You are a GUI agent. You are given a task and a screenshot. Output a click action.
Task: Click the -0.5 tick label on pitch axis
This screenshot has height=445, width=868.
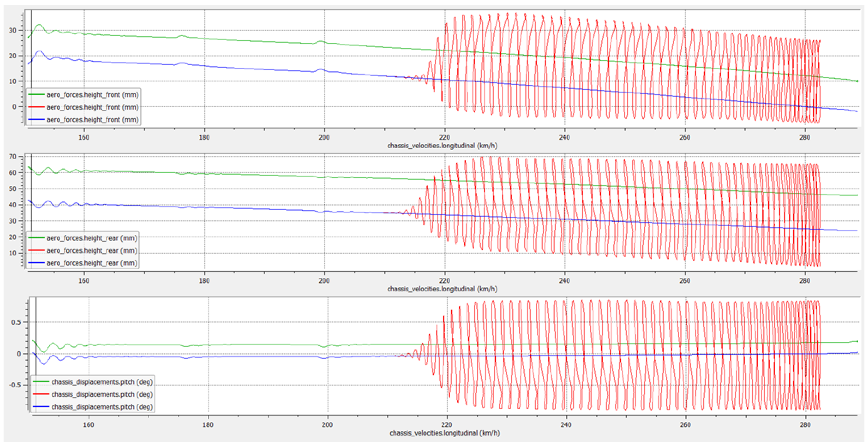pos(14,385)
